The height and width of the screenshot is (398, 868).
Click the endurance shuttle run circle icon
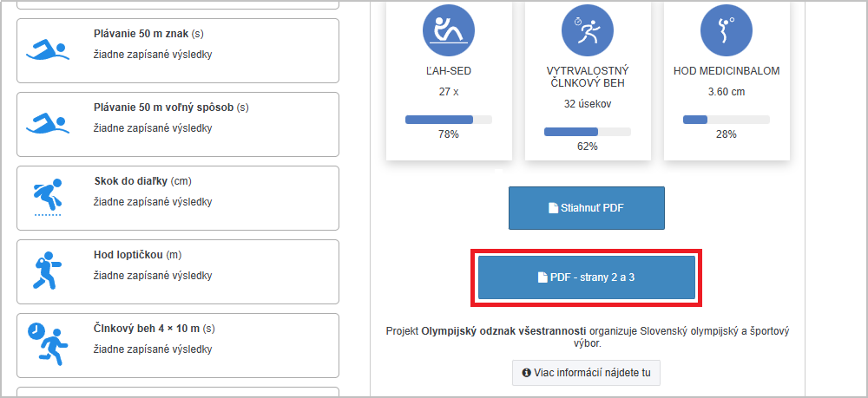[587, 30]
